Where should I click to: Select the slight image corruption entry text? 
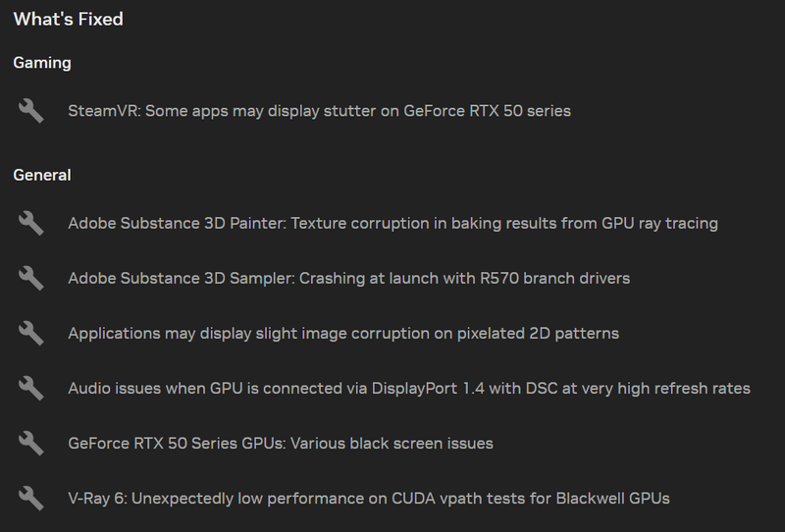click(343, 333)
